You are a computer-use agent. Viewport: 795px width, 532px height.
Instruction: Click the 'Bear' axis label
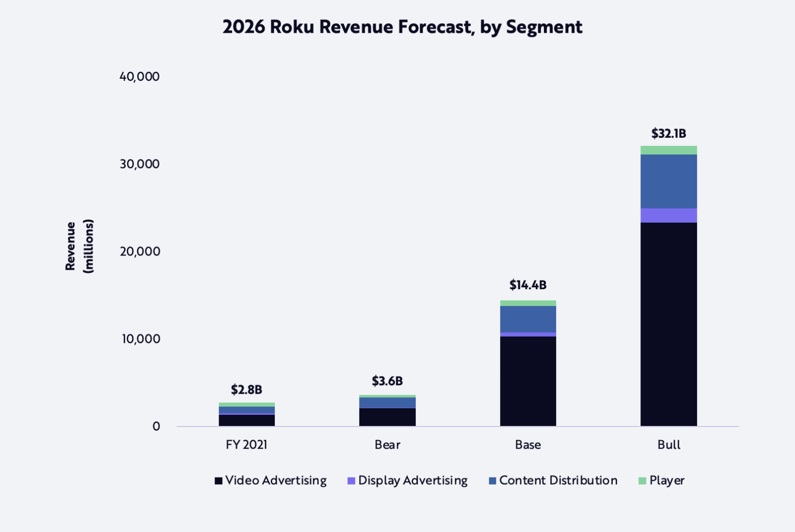[x=387, y=445]
